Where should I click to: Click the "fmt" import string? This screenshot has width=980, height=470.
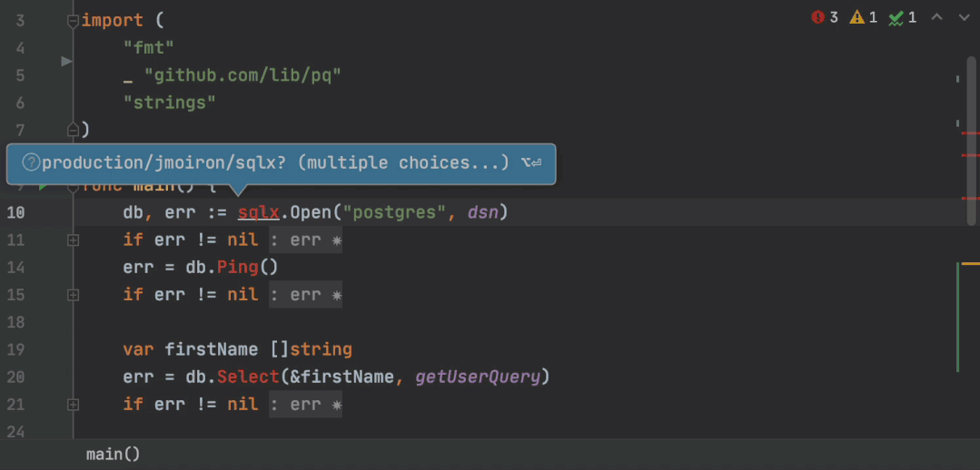[x=149, y=47]
